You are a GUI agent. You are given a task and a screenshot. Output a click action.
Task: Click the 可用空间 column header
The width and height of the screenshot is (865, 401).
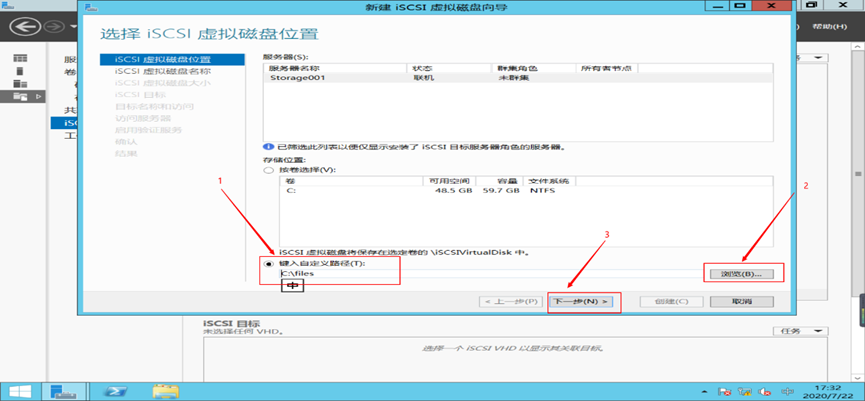(449, 181)
